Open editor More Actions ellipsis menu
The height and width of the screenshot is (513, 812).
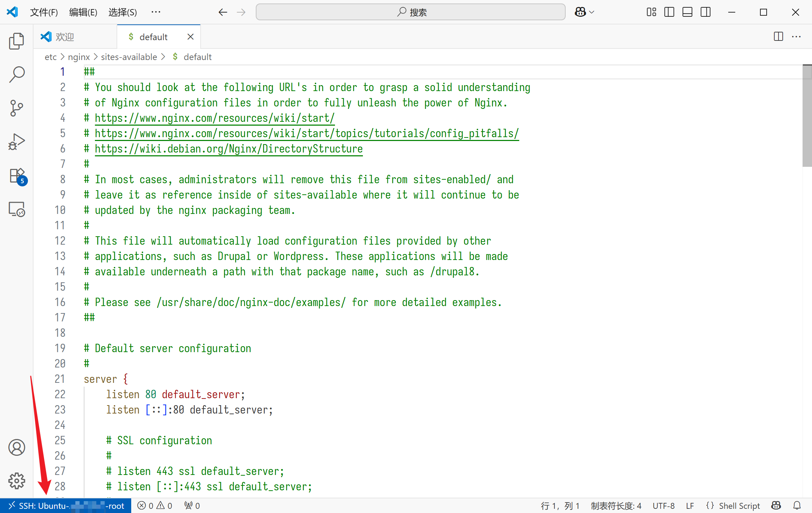pyautogui.click(x=796, y=37)
